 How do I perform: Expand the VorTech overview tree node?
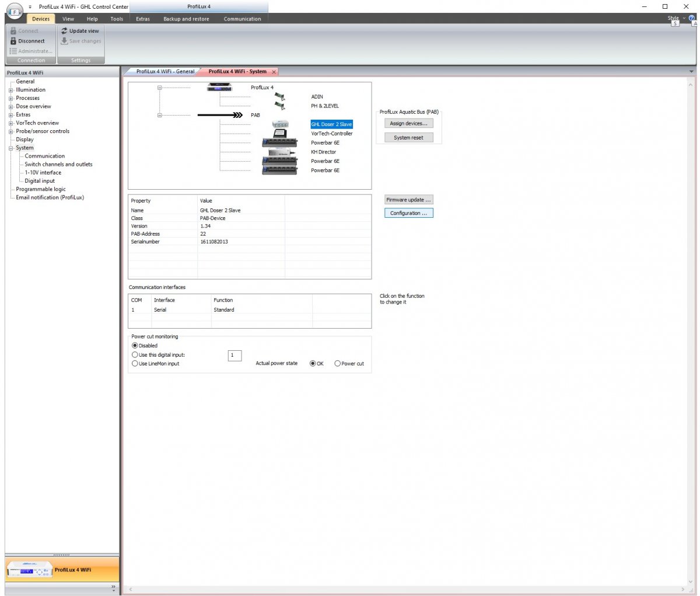(x=10, y=123)
